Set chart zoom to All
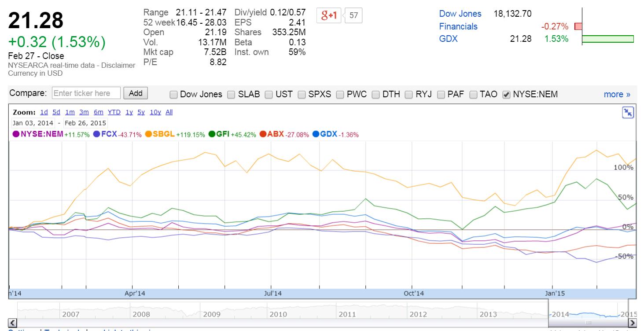Image resolution: width=644 pixels, height=331 pixels. 169,112
